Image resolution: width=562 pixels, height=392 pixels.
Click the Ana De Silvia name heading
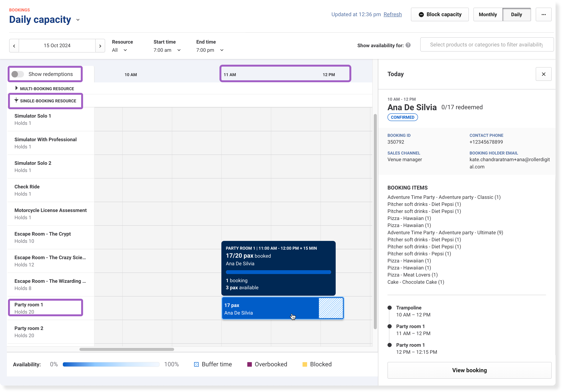412,107
